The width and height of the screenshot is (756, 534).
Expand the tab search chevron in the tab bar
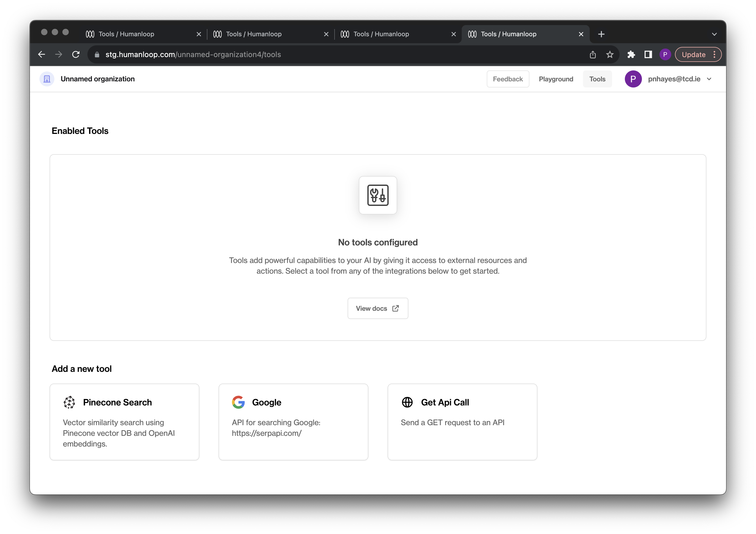(x=714, y=34)
